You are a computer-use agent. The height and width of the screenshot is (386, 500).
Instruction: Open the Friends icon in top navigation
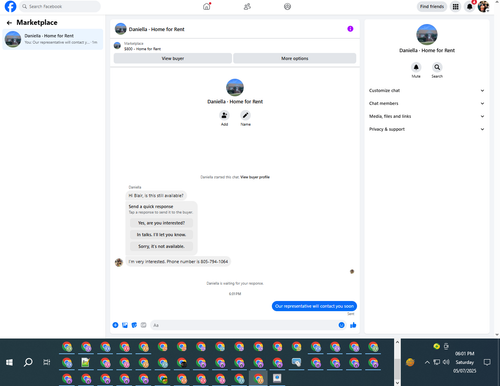tap(247, 6)
